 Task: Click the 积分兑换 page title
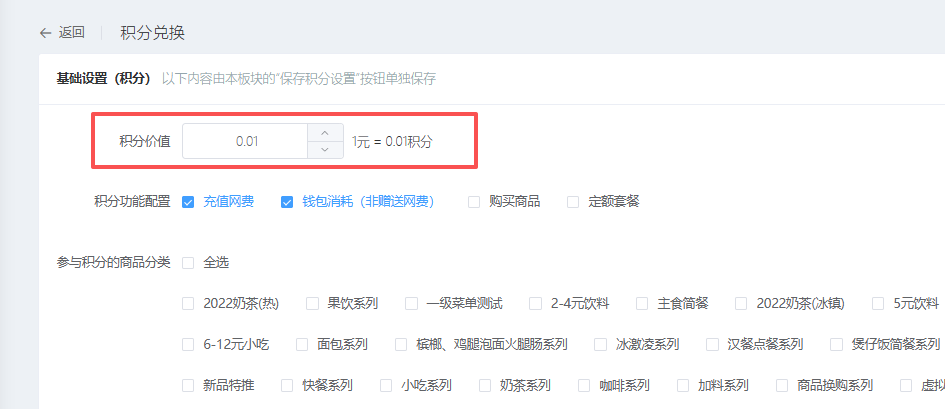(x=152, y=33)
